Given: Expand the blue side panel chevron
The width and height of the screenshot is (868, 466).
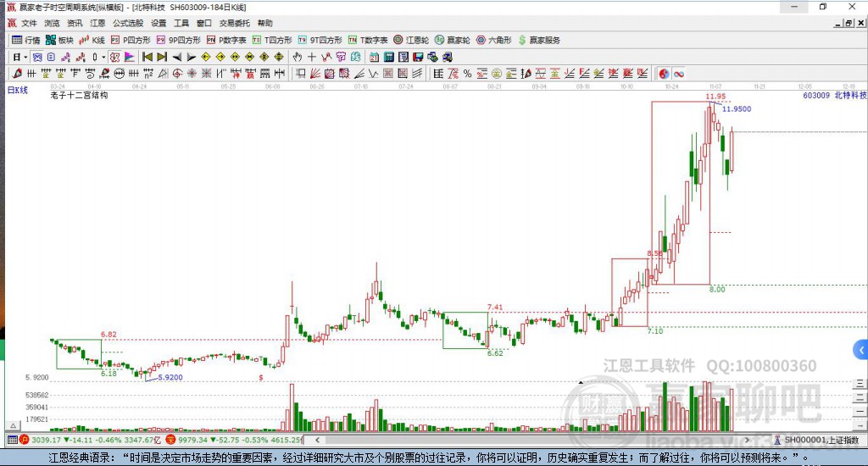Looking at the screenshot, I should point(861,350).
